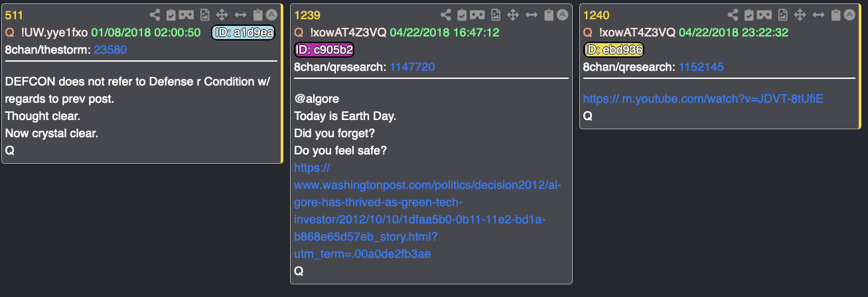Click clipboard-check icon on post 1239
This screenshot has width=868, height=297.
pyautogui.click(x=460, y=15)
